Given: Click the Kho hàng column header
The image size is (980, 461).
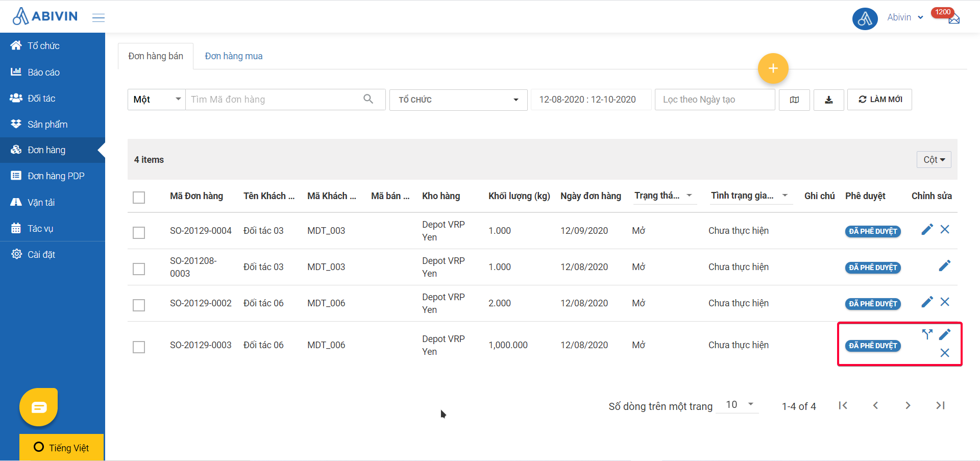Looking at the screenshot, I should click(x=441, y=196).
